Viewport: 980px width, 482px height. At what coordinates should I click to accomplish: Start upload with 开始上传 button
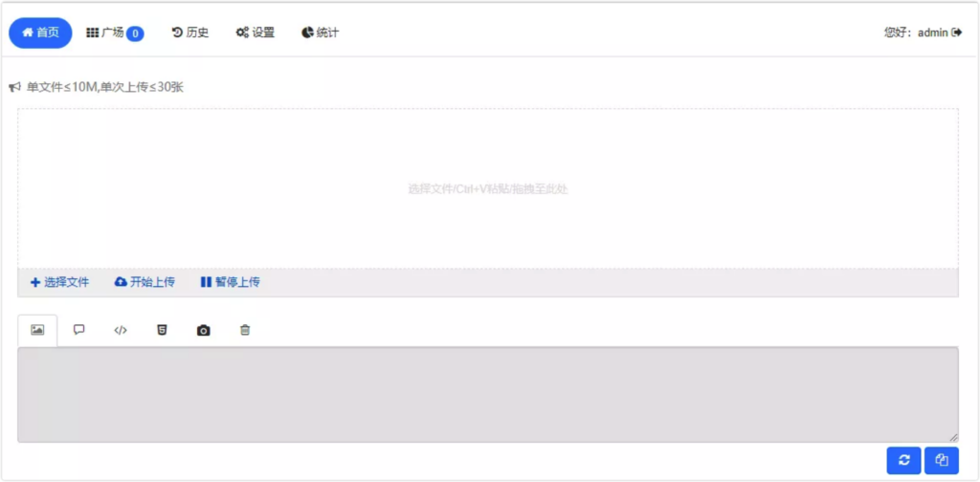(x=145, y=282)
